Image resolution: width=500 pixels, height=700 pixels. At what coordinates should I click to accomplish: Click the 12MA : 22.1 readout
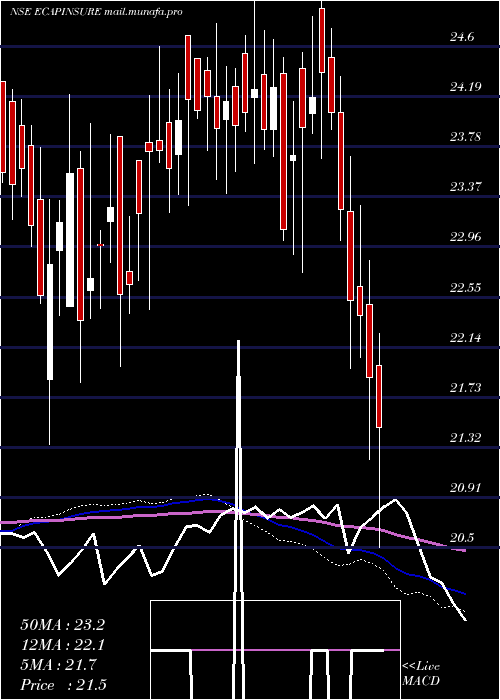click(x=62, y=645)
